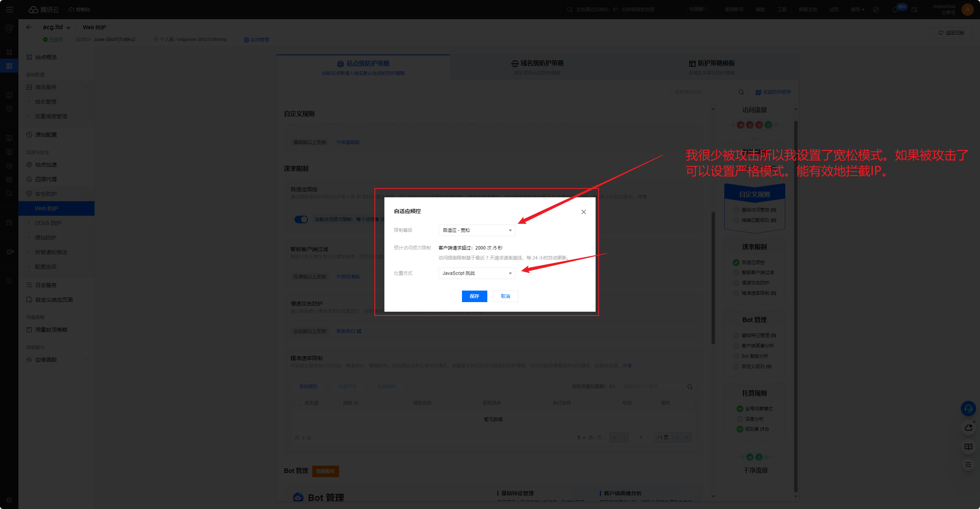Open the per-page count dropdown showing 5
Viewport: 980px width, 509px height.
581,438
